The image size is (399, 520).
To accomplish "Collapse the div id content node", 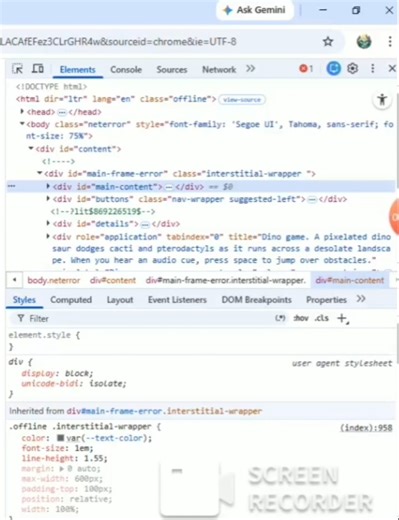I will tap(31, 148).
